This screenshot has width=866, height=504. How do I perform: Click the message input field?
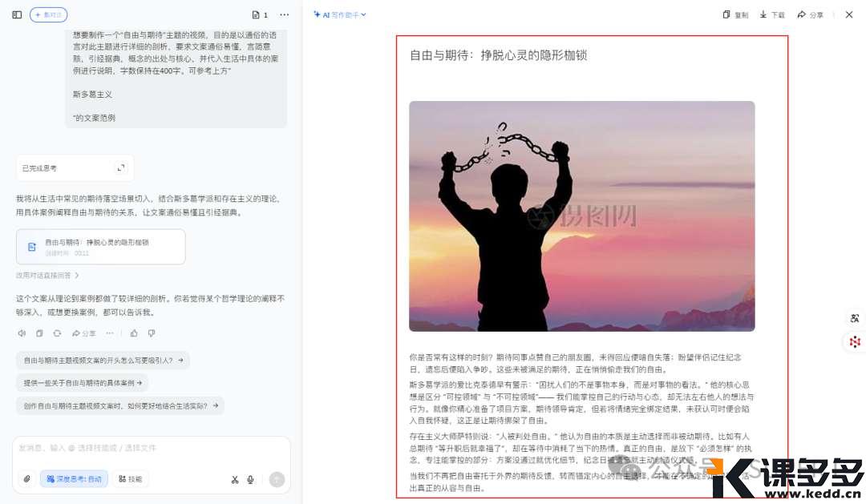(x=152, y=448)
